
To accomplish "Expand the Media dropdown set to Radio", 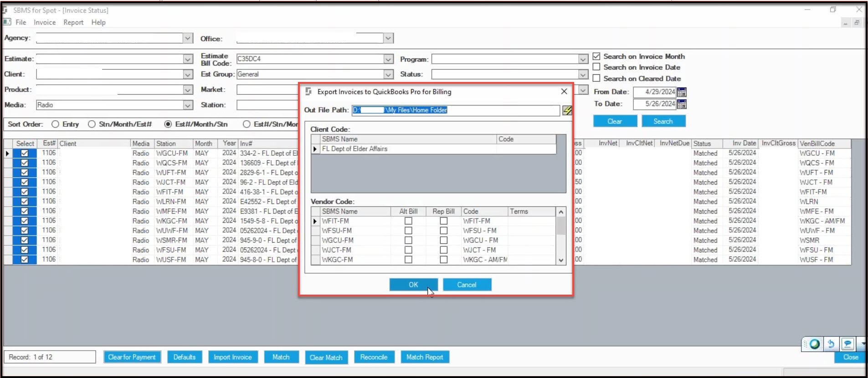I will point(188,105).
